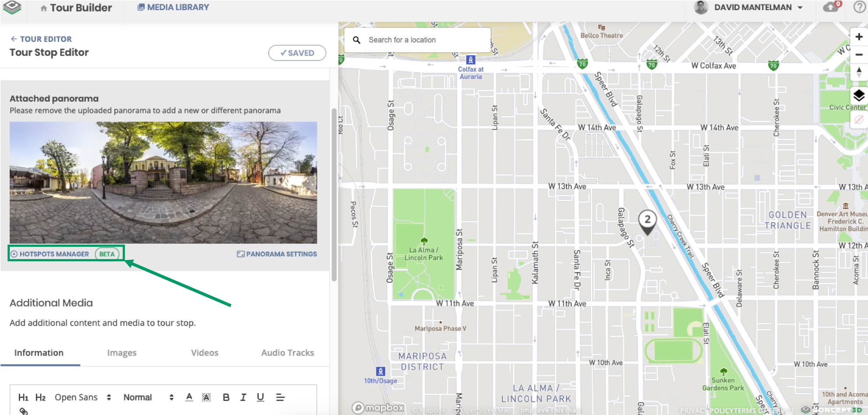Click the attached panorama thumbnail
Viewport: 868px width, 415px height.
coord(163,182)
